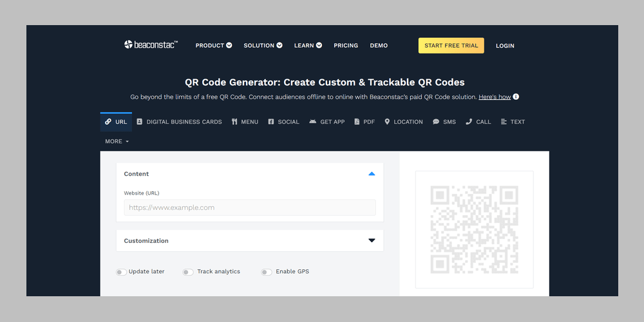
Task: Click the QR code preview image
Action: pyautogui.click(x=475, y=230)
